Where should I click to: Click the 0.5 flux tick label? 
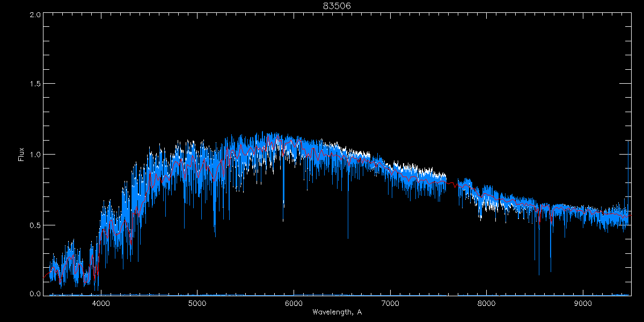(x=33, y=224)
